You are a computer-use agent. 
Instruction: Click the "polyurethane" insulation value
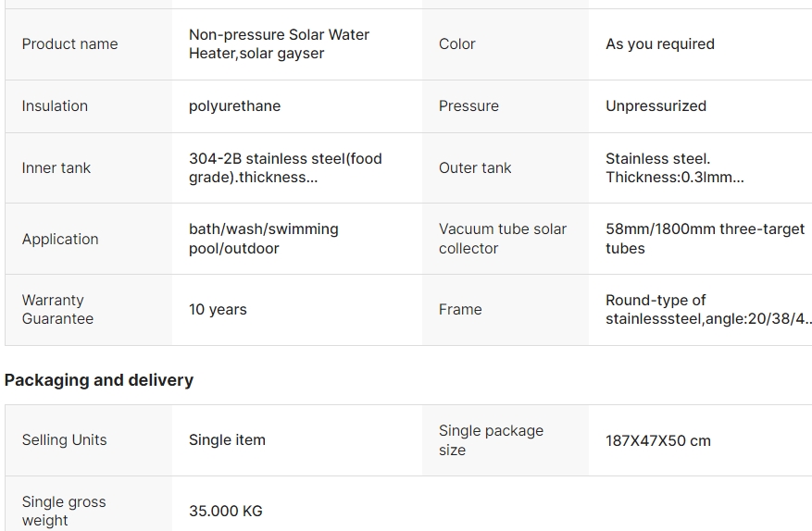pos(234,106)
